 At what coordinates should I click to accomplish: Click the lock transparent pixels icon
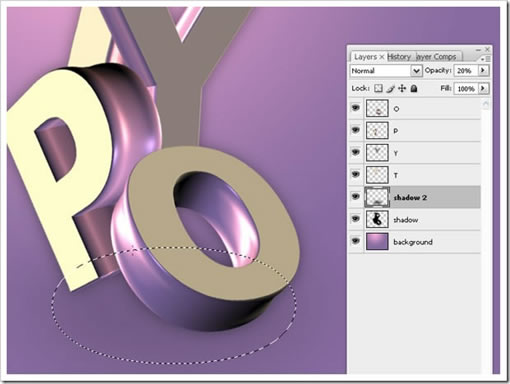[378, 88]
